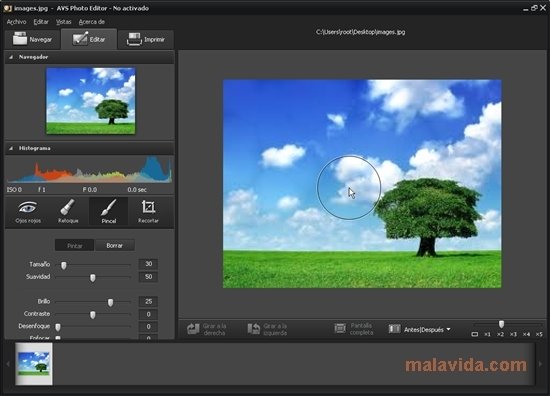Click the Desenfoque value field showing 0
The image size is (550, 396).
tap(148, 327)
